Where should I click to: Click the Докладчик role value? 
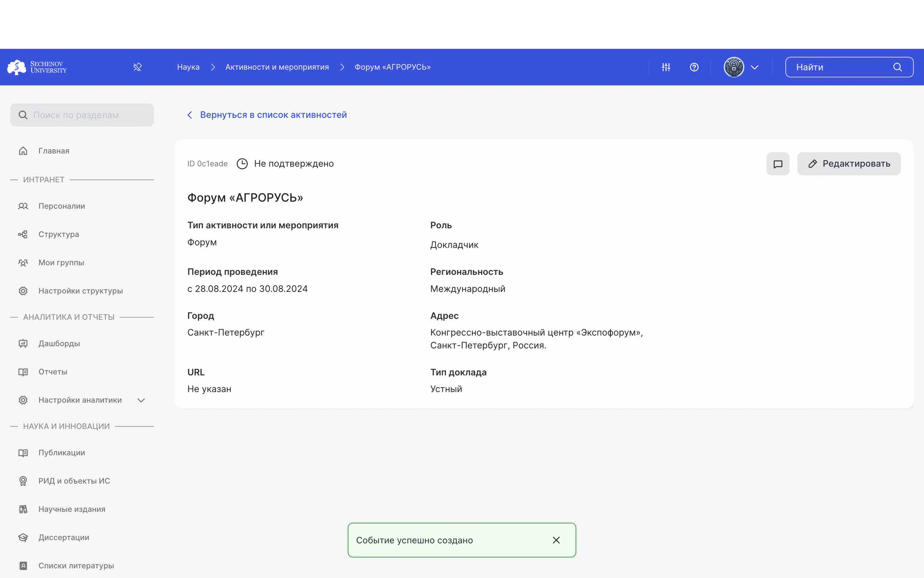coord(454,245)
